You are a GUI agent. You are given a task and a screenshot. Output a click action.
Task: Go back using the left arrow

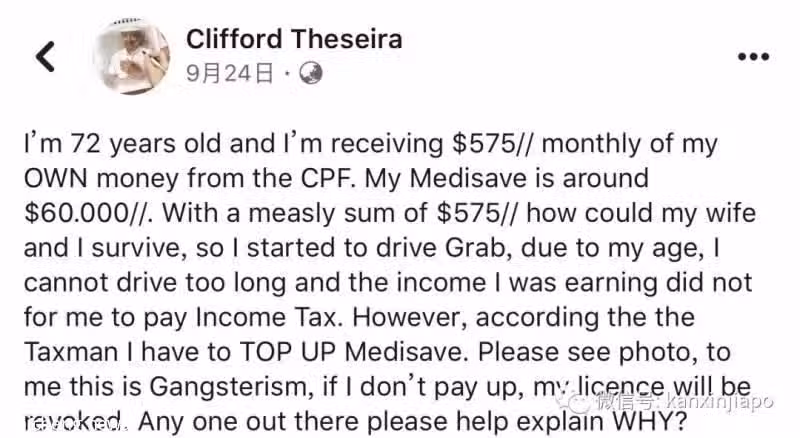point(45,56)
